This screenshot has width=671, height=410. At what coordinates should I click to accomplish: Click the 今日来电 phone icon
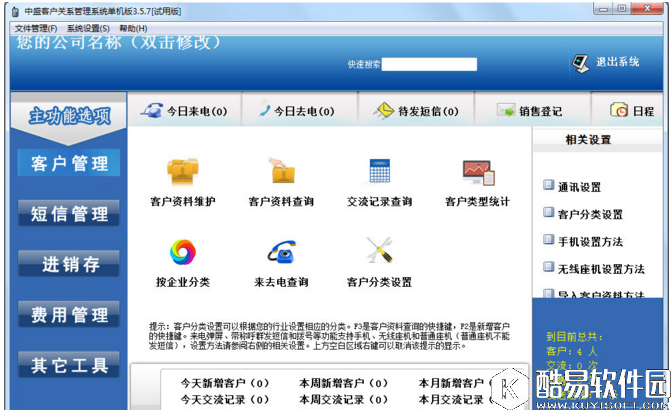151,110
